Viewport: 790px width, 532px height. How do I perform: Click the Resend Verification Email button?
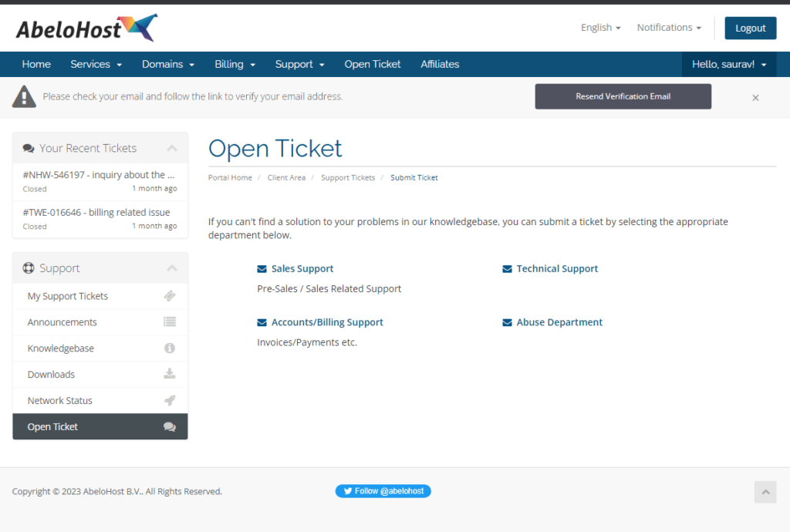(x=623, y=96)
